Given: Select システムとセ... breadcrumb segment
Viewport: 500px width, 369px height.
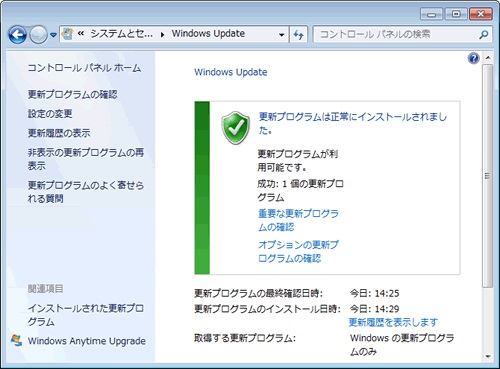Looking at the screenshot, I should pyautogui.click(x=121, y=34).
